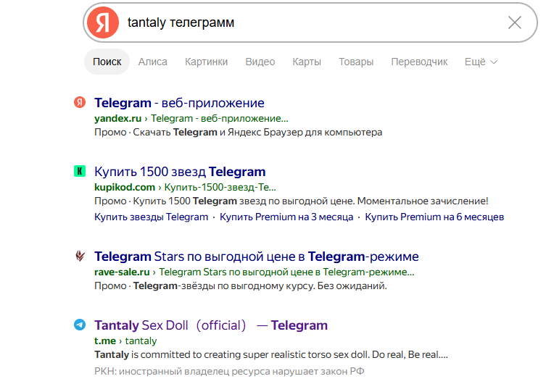Open the Переводчик tab
Screen dimensions: 554x392
click(419, 62)
